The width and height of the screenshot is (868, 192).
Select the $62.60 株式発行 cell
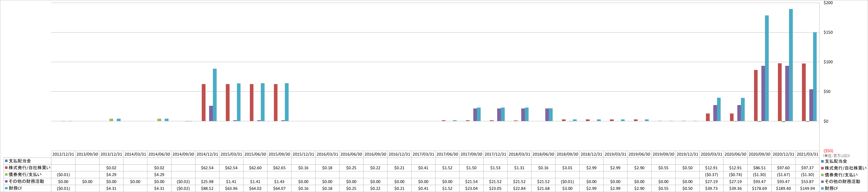tap(255, 168)
